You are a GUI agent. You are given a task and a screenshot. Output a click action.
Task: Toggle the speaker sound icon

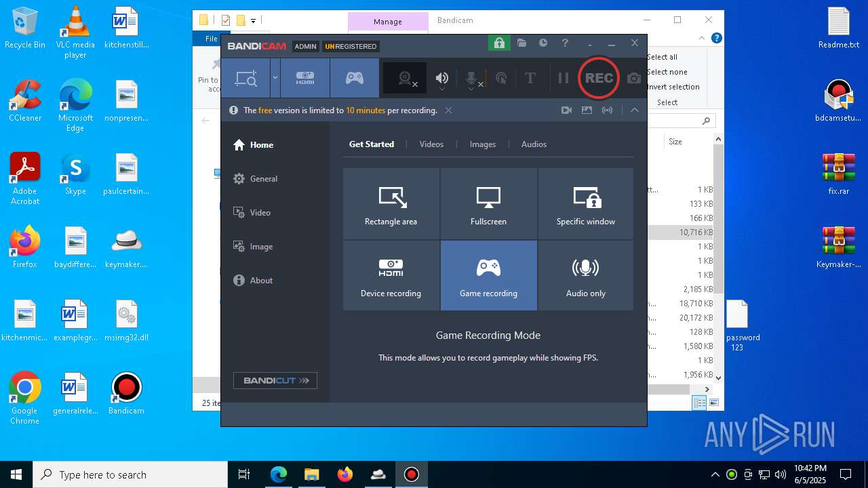tap(442, 79)
